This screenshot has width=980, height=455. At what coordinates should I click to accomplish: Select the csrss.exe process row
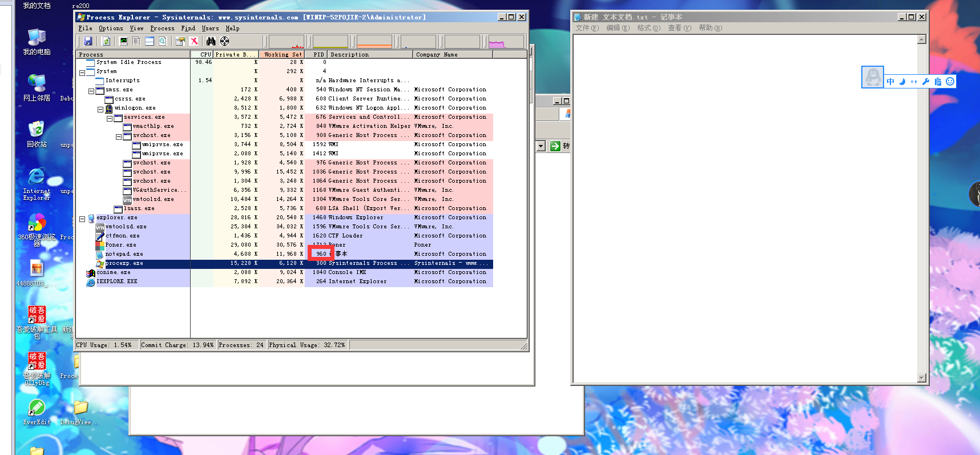285,99
